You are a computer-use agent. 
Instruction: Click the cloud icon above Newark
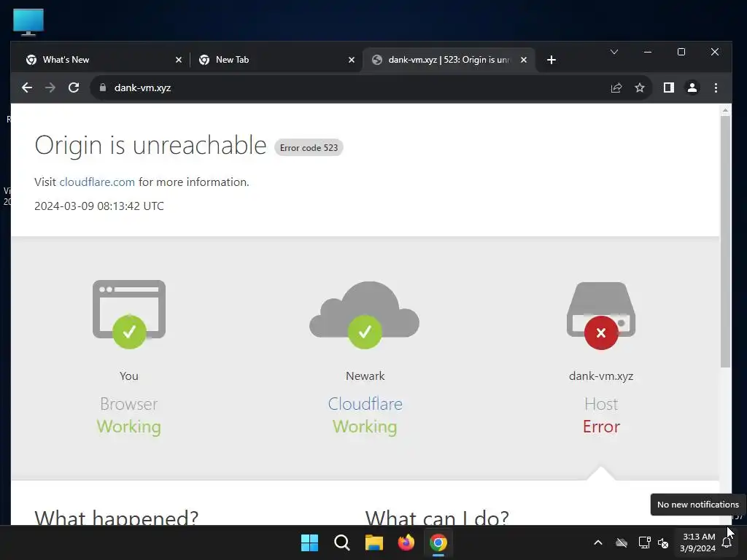click(365, 314)
